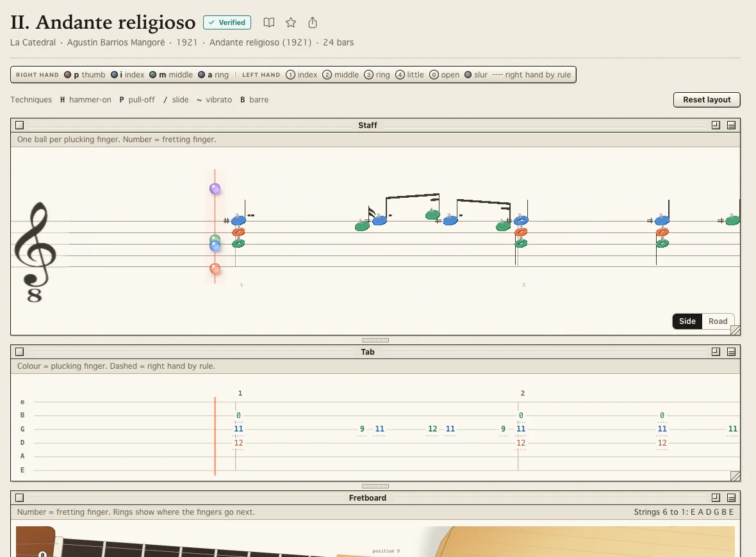Click the "La Catedral" text

(33, 42)
